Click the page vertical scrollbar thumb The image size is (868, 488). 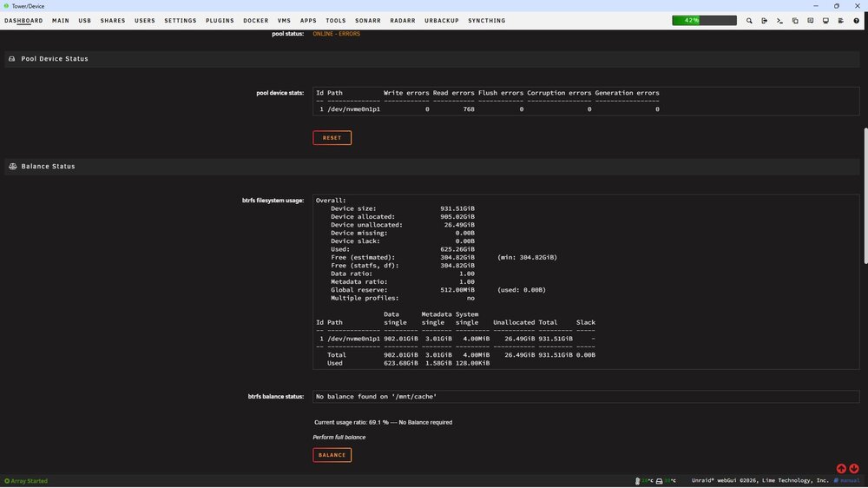click(865, 196)
